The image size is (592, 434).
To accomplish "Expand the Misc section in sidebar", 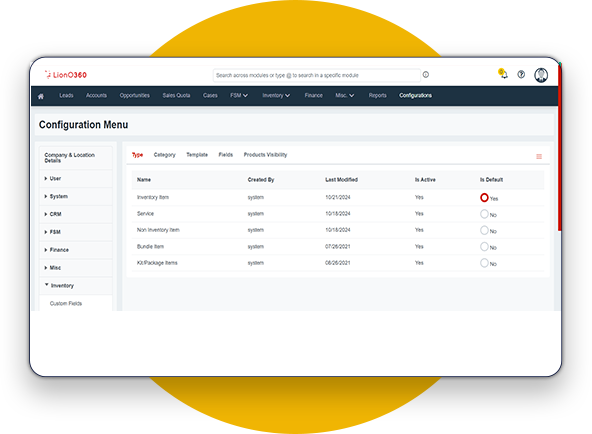I will point(76,268).
